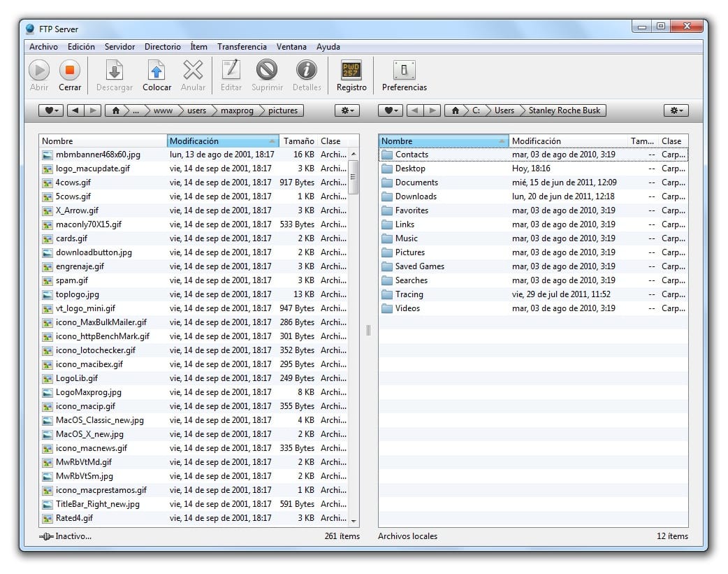
Task: Open the Edición menu
Action: click(x=81, y=47)
